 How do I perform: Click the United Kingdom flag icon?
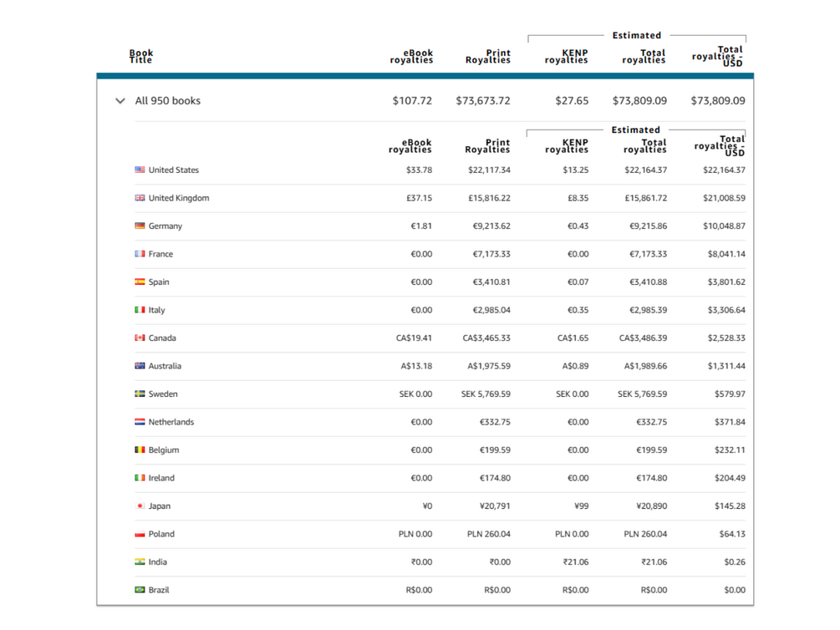coord(140,198)
